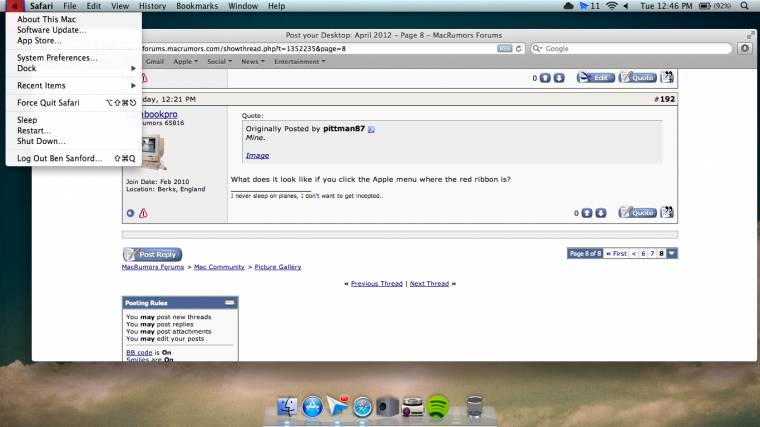This screenshot has width=760, height=427.
Task: Open the News bookmarks folder dropdown
Action: (253, 62)
